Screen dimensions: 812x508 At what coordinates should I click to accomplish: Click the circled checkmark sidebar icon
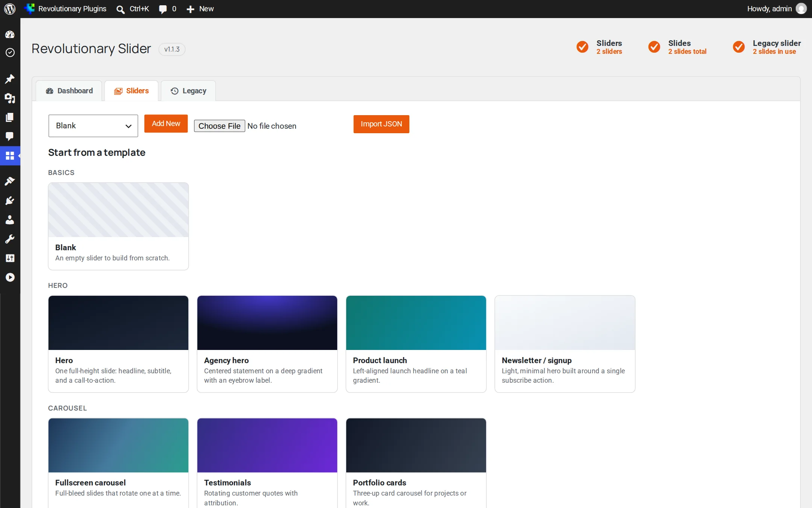pyautogui.click(x=10, y=52)
